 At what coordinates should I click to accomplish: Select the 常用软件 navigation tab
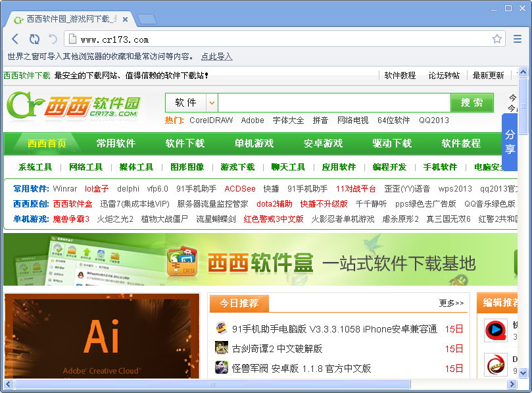[116, 144]
